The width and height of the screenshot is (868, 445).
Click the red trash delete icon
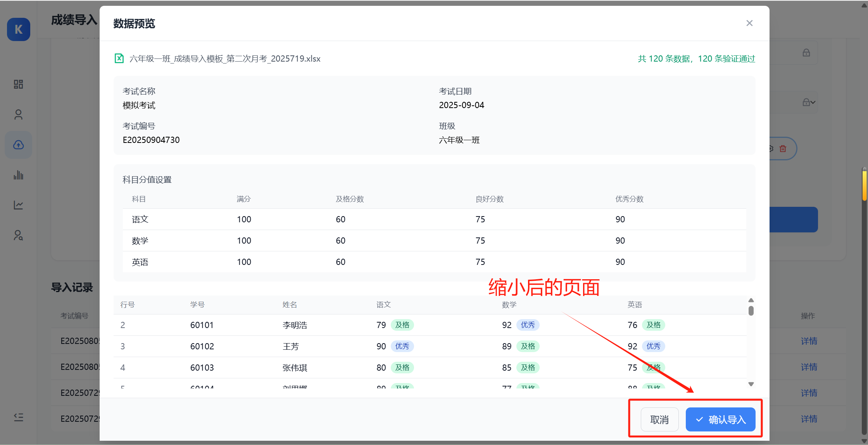coord(783,148)
